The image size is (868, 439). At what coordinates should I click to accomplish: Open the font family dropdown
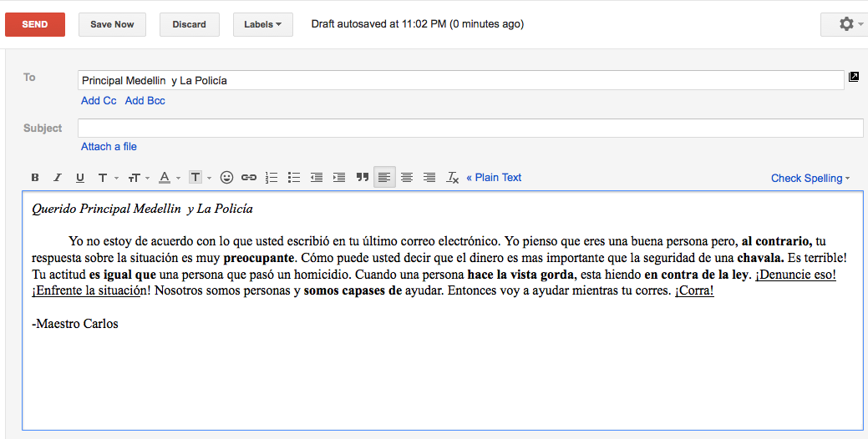pos(106,178)
